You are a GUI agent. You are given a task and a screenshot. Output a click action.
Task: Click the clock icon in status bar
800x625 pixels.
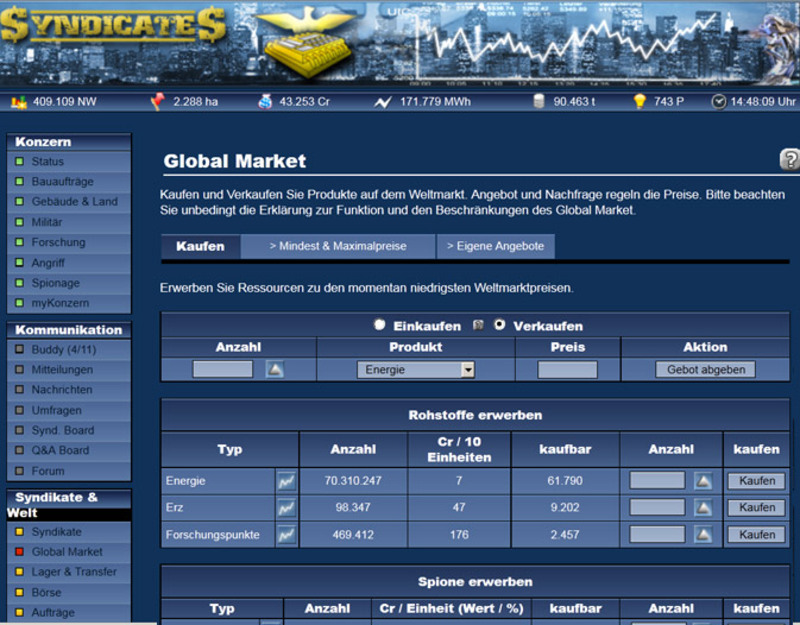coord(718,102)
